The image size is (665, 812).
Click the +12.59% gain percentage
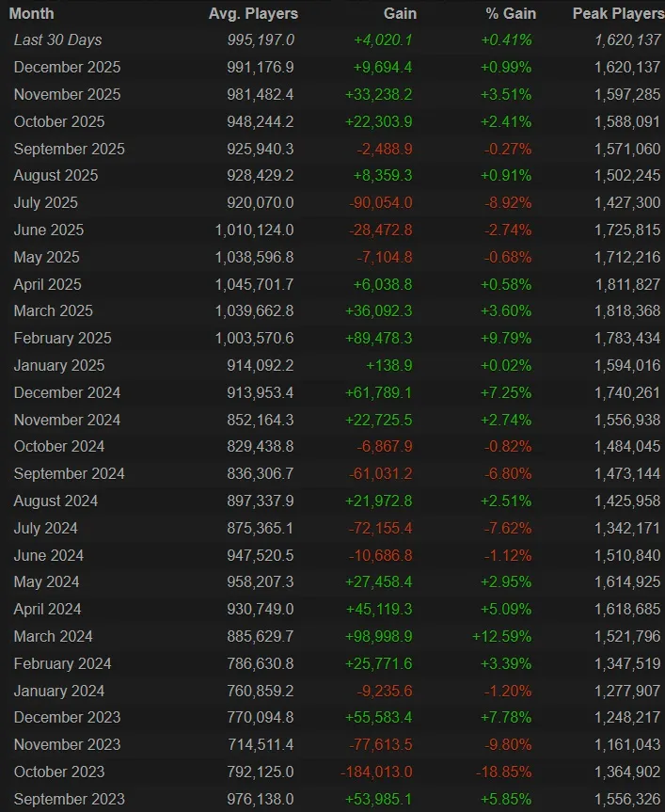(501, 636)
